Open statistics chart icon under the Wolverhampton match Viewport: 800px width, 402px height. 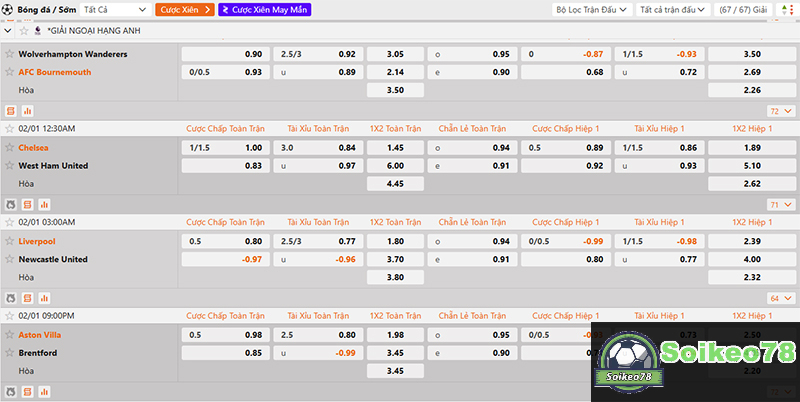(27, 111)
